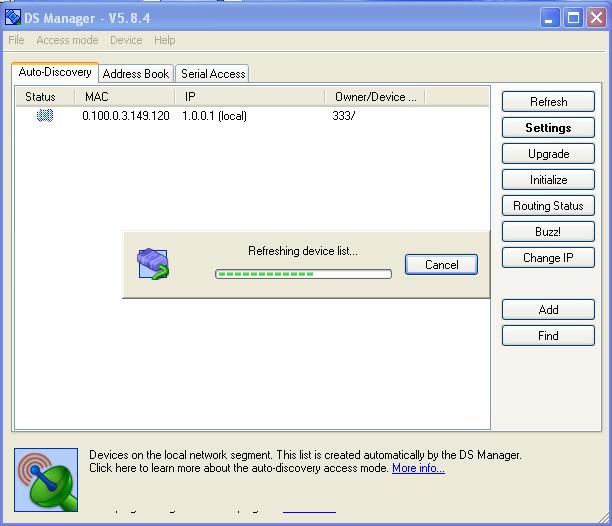Click the Change IP button
The width and height of the screenshot is (612, 526).
tap(548, 258)
